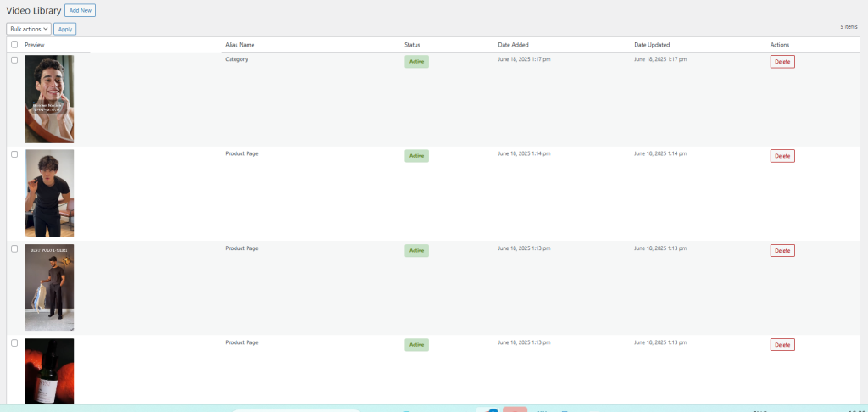Viewport: 868px width, 412px height.
Task: Click Date Updated value 1:17 pm
Action: pyautogui.click(x=659, y=58)
